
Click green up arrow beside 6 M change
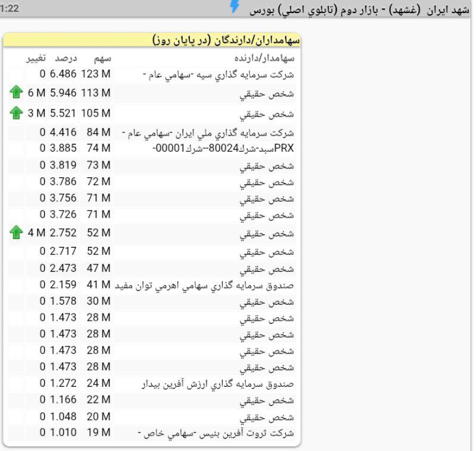(x=16, y=92)
